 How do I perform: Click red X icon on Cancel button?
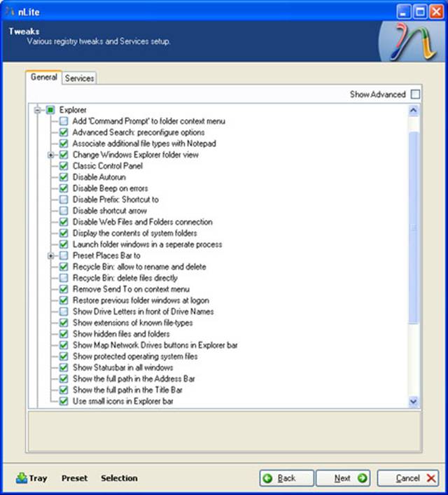coord(430,478)
